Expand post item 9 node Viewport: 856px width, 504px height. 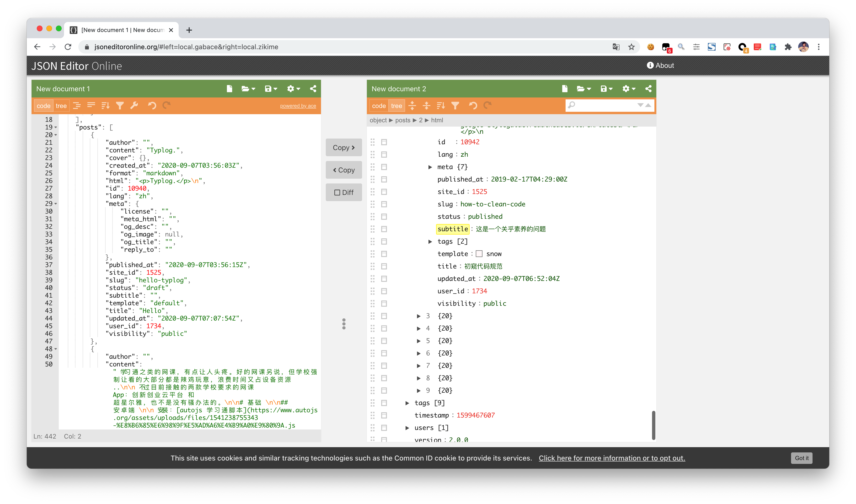(x=418, y=391)
